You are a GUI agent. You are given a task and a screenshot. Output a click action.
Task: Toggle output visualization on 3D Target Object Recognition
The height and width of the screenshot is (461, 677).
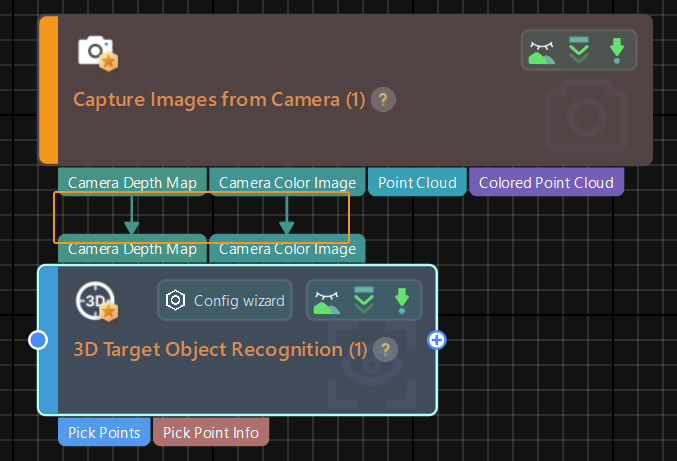click(326, 300)
